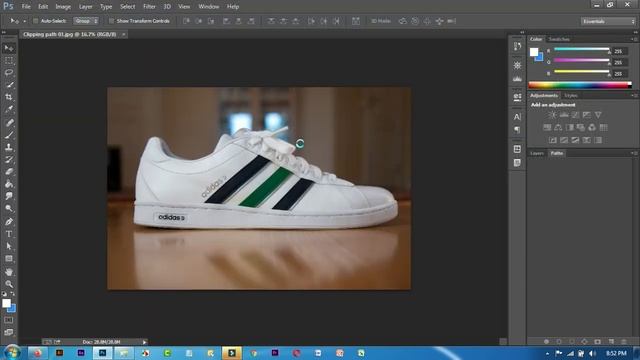Reset default foreground and background colors
The width and height of the screenshot is (640, 360).
point(4,294)
